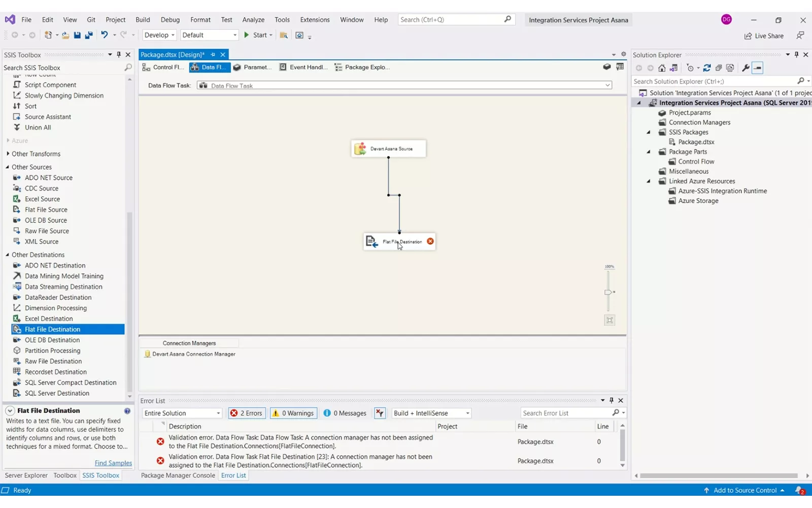Click the Save All toolbar icon
Image resolution: width=812 pixels, height=508 pixels.
(x=88, y=35)
